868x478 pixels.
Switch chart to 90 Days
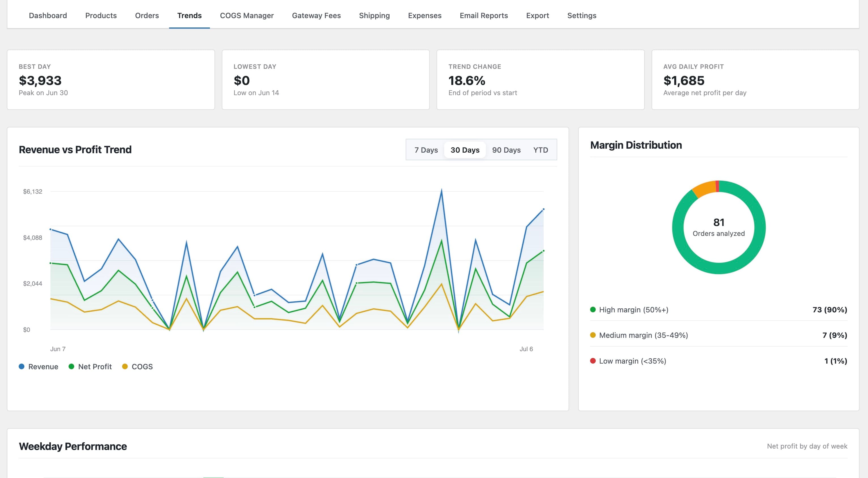click(506, 150)
